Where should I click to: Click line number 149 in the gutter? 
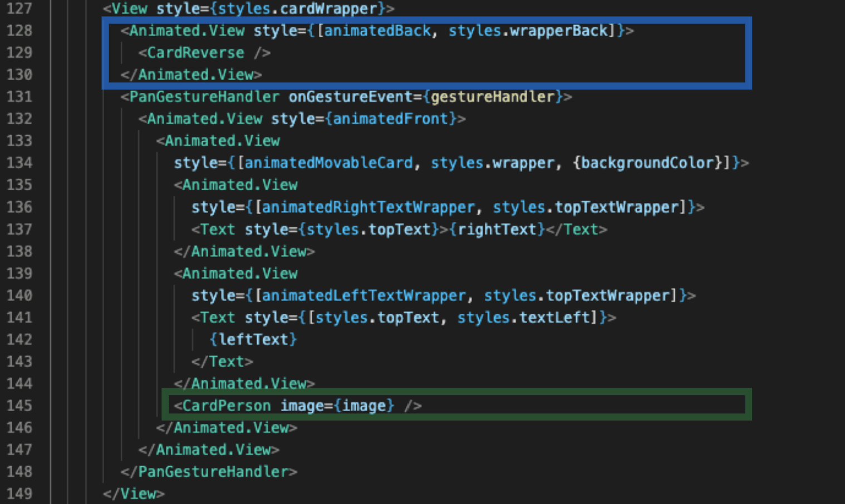(x=19, y=493)
